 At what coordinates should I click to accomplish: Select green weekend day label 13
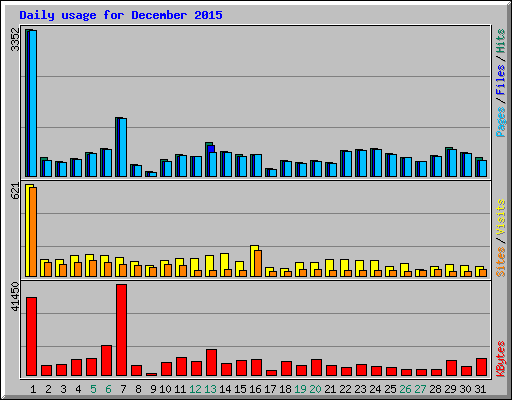click(x=210, y=389)
